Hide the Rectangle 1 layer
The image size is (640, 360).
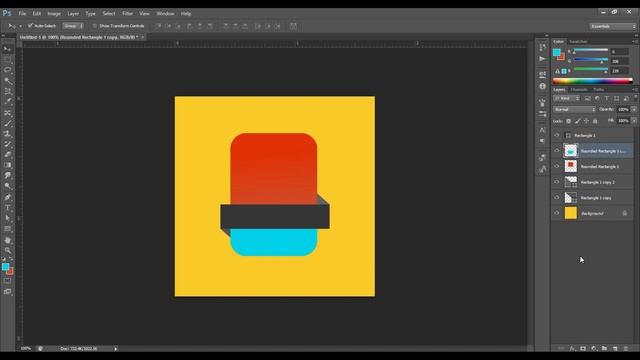(557, 135)
